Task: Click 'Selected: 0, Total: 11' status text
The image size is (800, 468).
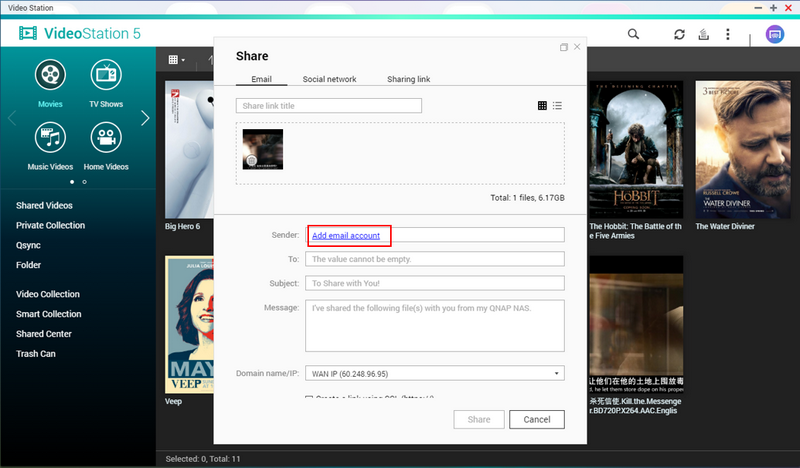Action: [203, 459]
